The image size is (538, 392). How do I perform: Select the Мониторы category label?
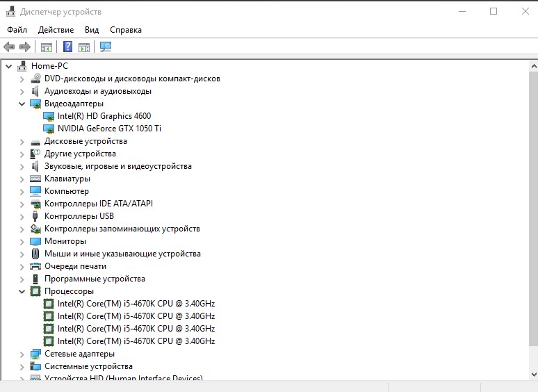[x=65, y=241]
